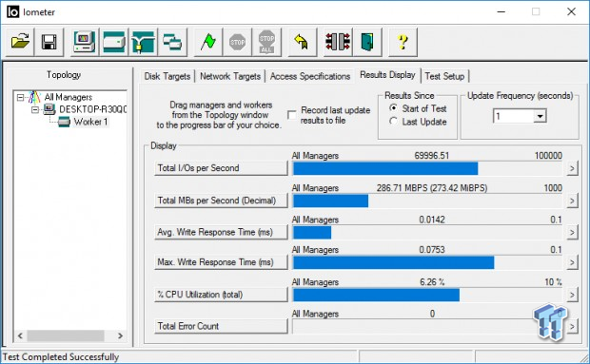Image resolution: width=590 pixels, height=364 pixels.
Task: Stop the current test
Action: (238, 42)
